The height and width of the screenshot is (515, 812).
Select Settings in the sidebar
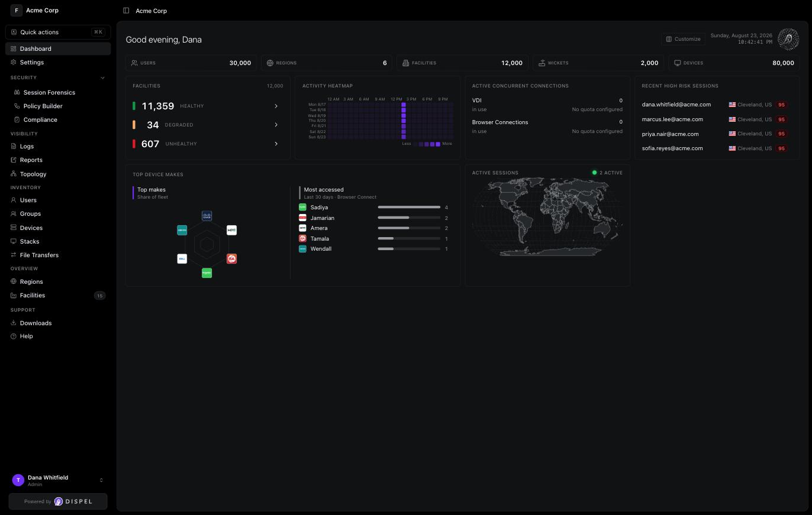pos(58,62)
